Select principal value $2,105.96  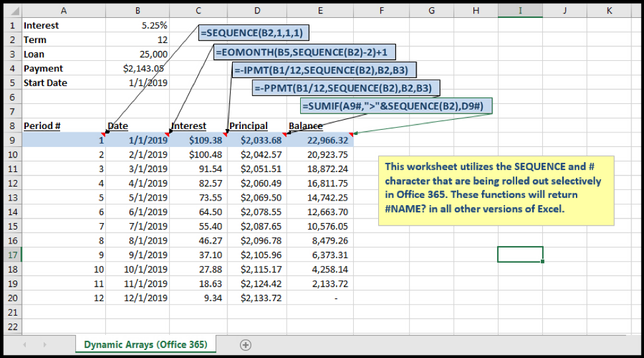pos(257,254)
